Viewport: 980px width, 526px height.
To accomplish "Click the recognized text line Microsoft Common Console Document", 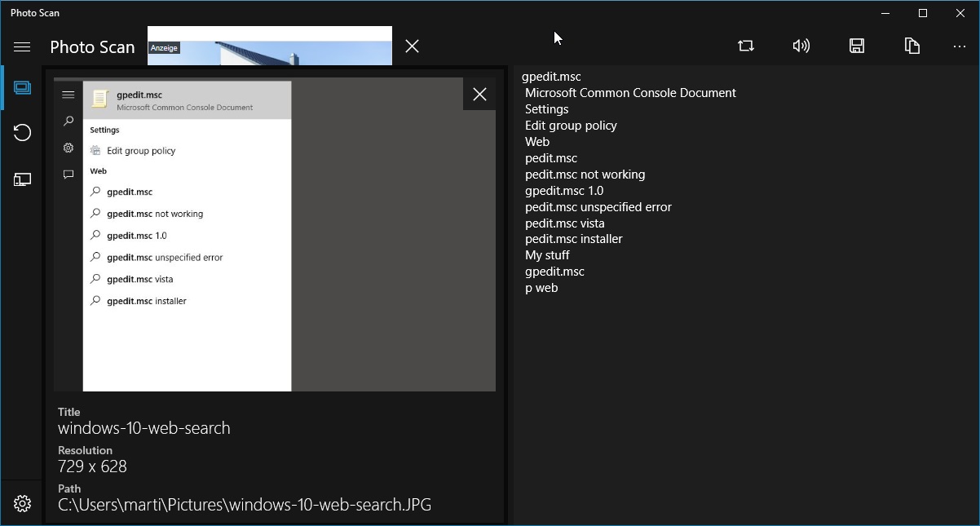I will coord(630,93).
